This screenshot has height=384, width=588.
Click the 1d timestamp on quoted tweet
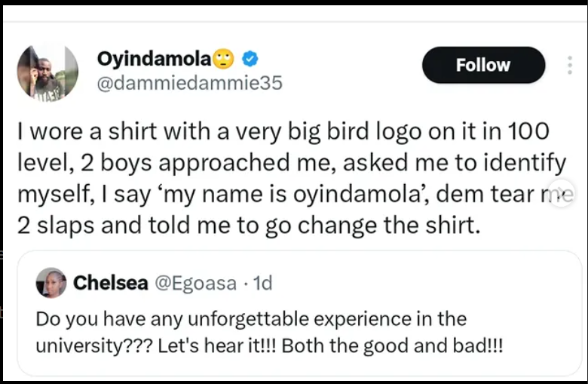click(263, 283)
